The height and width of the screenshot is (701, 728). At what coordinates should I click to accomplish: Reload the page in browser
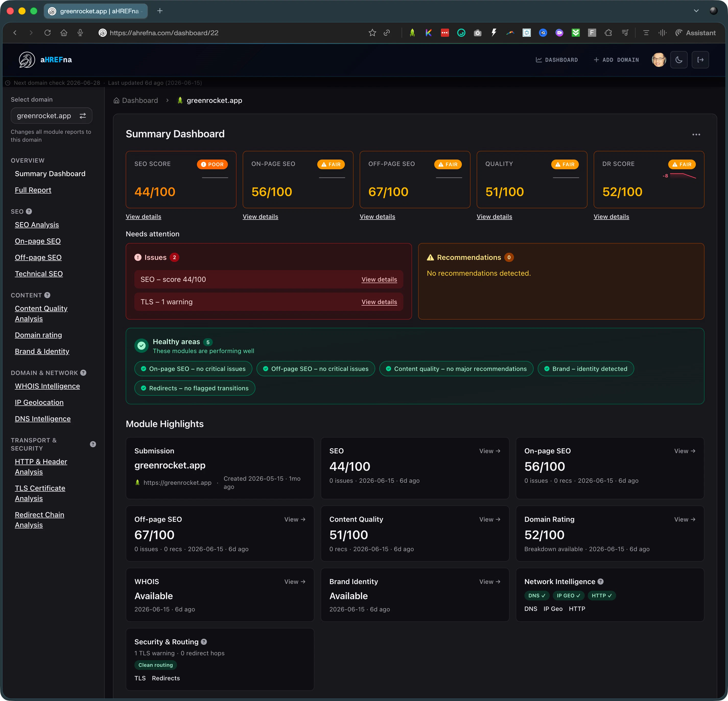point(48,33)
